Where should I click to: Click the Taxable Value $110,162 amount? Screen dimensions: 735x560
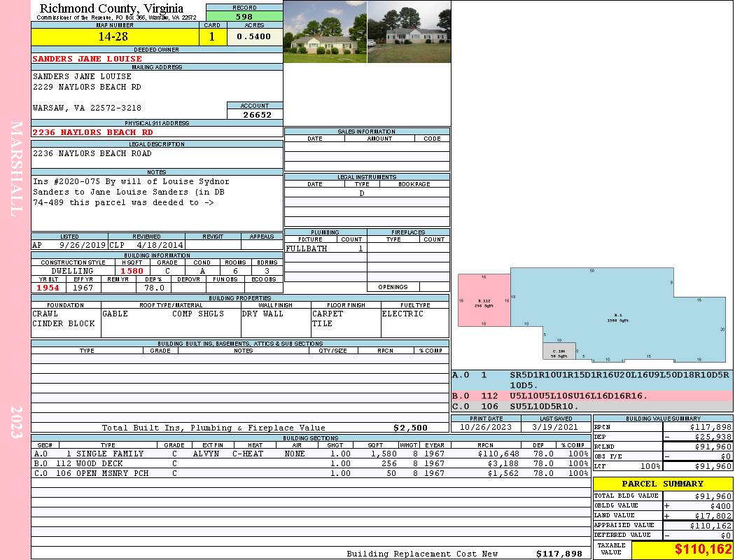click(703, 549)
